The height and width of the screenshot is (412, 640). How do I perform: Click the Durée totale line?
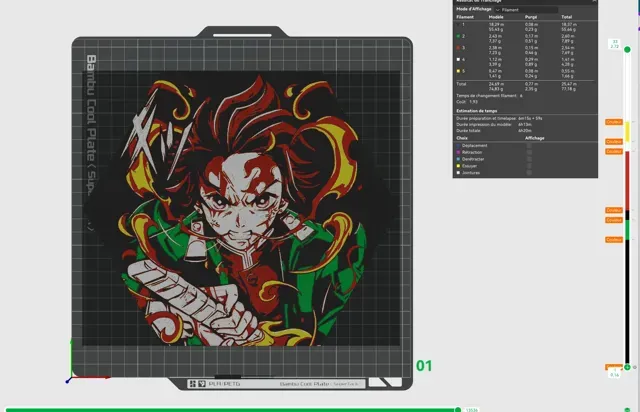[x=494, y=131]
